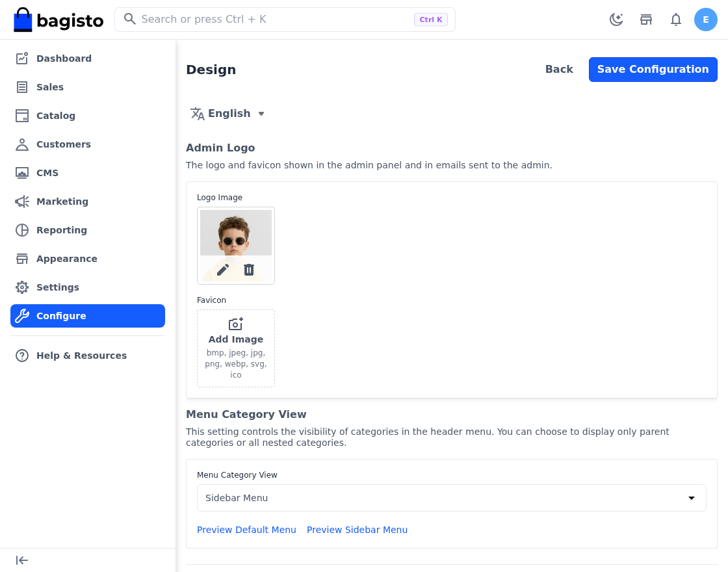Open notifications bell
The height and width of the screenshot is (572, 728).
click(676, 19)
